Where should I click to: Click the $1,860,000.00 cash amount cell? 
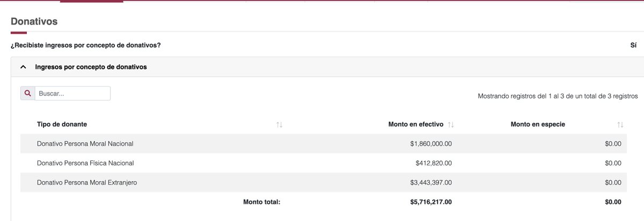pyautogui.click(x=431, y=144)
